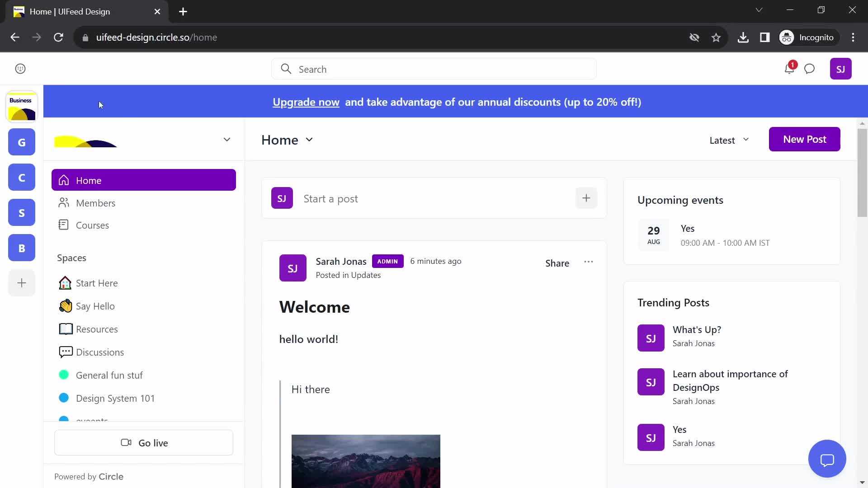This screenshot has width=868, height=488.
Task: Click the Start Here space item
Action: [x=97, y=283]
